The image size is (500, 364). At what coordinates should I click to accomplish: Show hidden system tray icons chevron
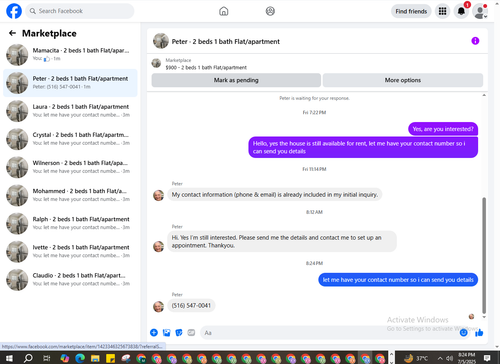point(440,359)
